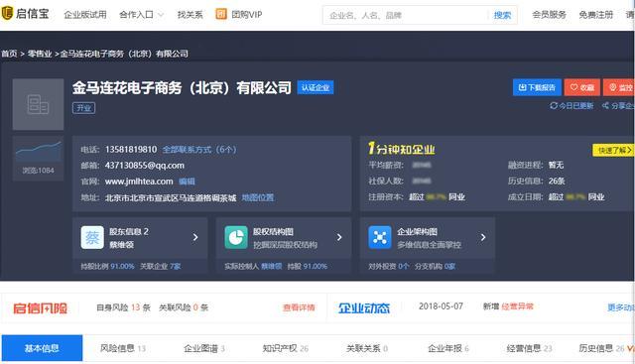
Task: Go to 零售业 breadcrumb
Action: (x=40, y=54)
